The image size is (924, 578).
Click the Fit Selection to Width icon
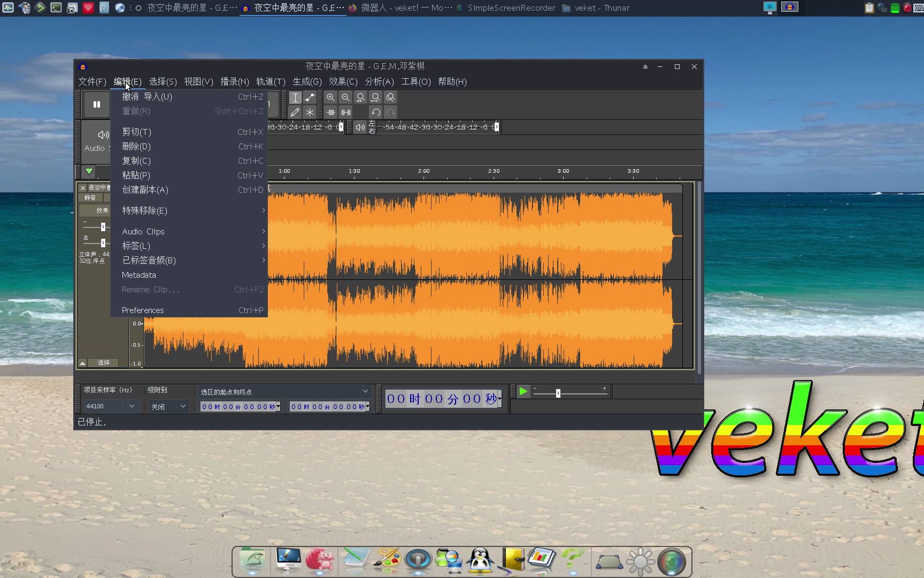tap(360, 97)
